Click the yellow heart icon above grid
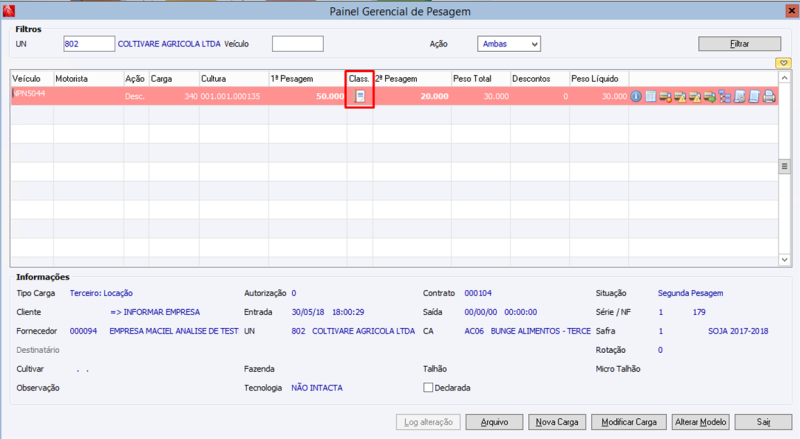Screen dimensions: 800x439 tap(784, 63)
